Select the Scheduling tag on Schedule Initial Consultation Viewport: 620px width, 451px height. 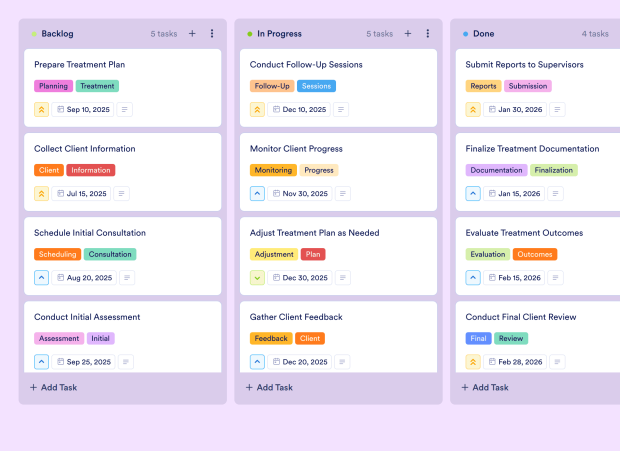[57, 254]
